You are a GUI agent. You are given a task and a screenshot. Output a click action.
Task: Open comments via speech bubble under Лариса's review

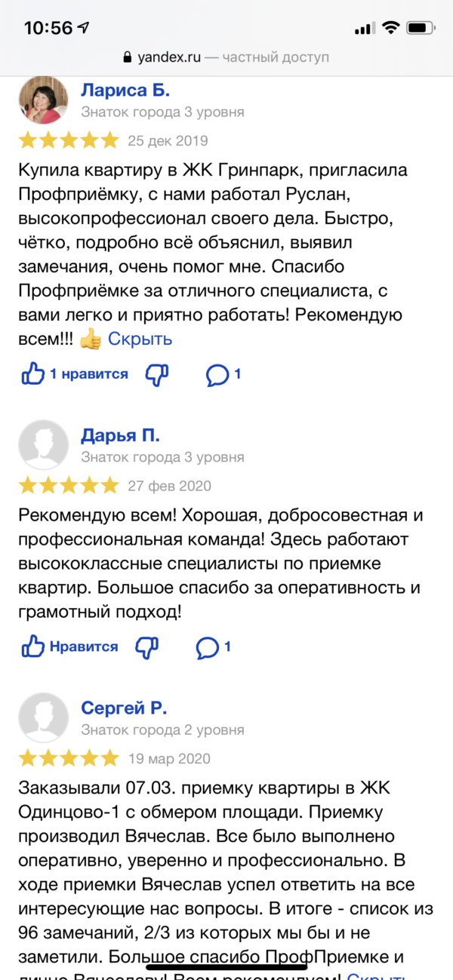217,374
